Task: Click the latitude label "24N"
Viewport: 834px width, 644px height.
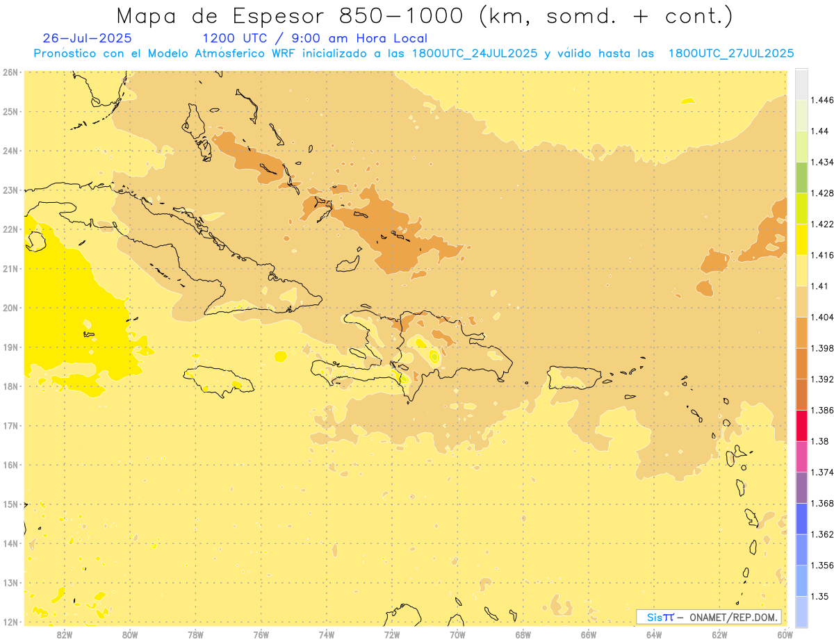Action: click(10, 151)
